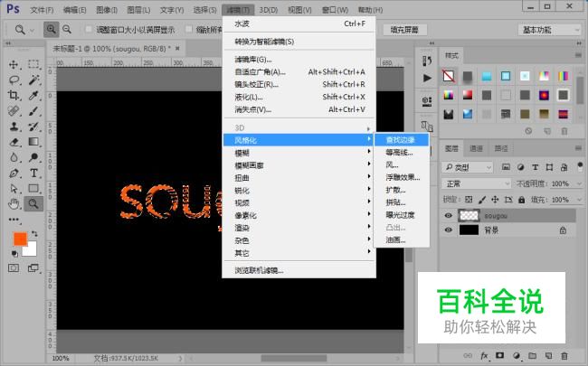
Task: Choose 等高线... in submenu
Action: (402, 153)
